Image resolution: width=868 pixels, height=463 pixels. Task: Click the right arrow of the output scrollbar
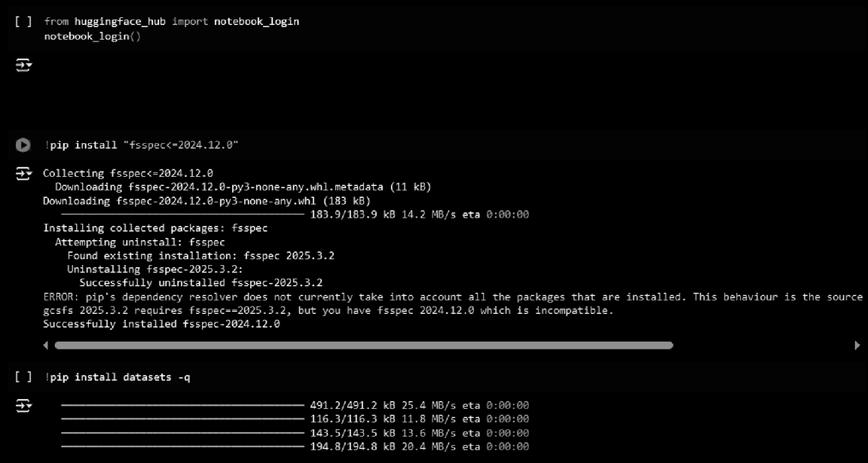tap(857, 346)
